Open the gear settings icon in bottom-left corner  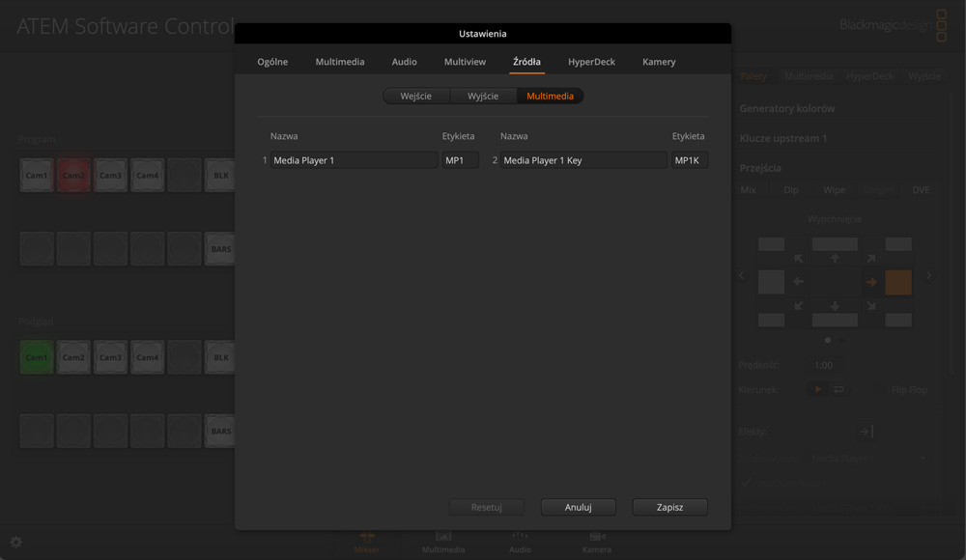coord(15,543)
